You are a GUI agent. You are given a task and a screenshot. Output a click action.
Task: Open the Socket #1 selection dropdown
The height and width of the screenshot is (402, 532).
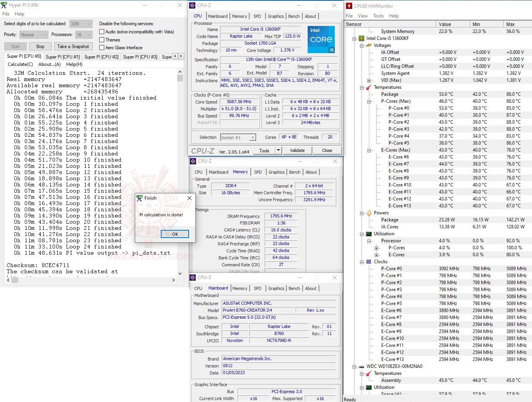(x=238, y=137)
